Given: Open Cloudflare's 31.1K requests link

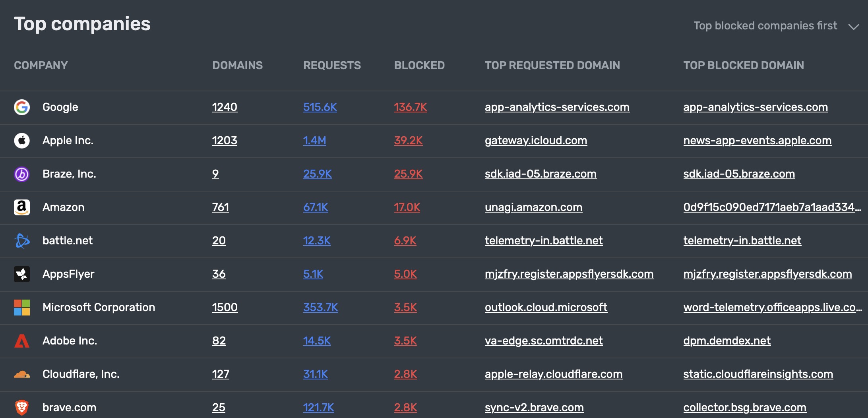Looking at the screenshot, I should [316, 374].
